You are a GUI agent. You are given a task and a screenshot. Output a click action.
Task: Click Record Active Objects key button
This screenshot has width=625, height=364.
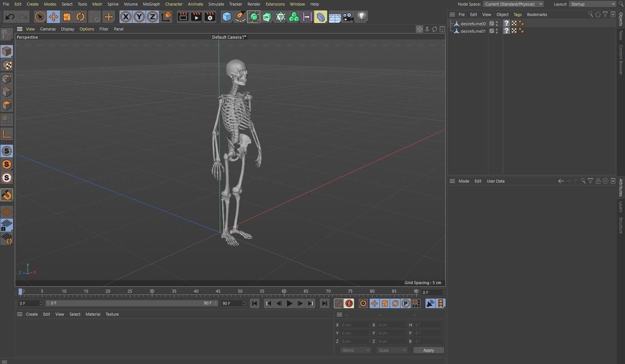(x=338, y=303)
